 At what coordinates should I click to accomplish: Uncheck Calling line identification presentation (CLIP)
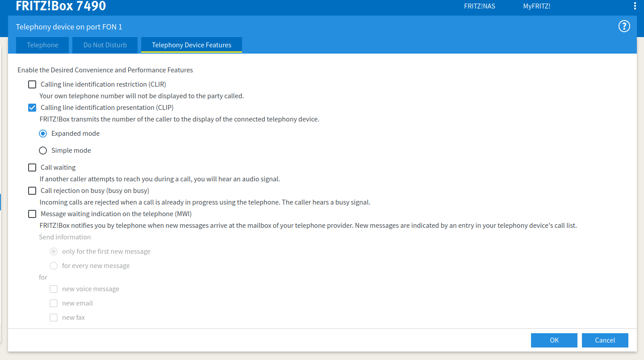pos(32,108)
